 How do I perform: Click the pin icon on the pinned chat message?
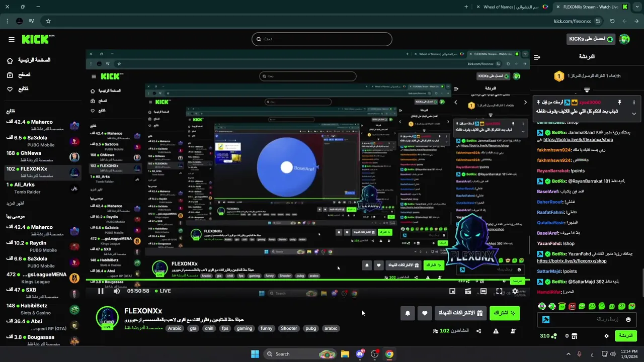(x=620, y=102)
